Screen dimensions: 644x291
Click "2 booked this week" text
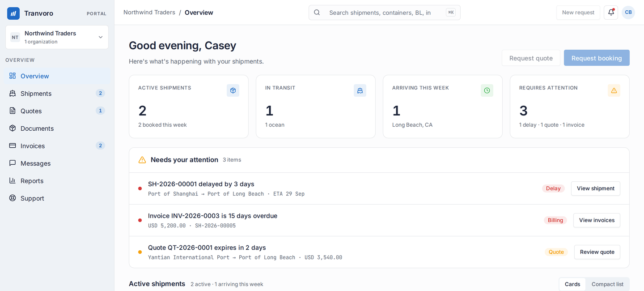[162, 125]
